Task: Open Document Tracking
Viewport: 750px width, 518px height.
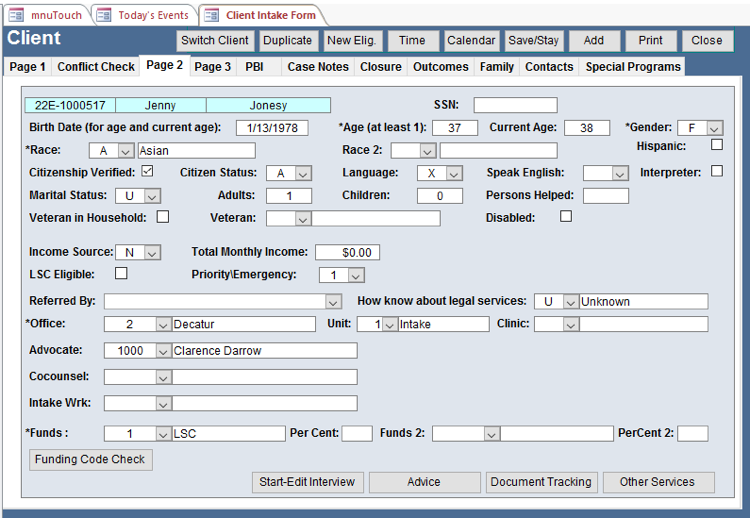Action: [541, 482]
